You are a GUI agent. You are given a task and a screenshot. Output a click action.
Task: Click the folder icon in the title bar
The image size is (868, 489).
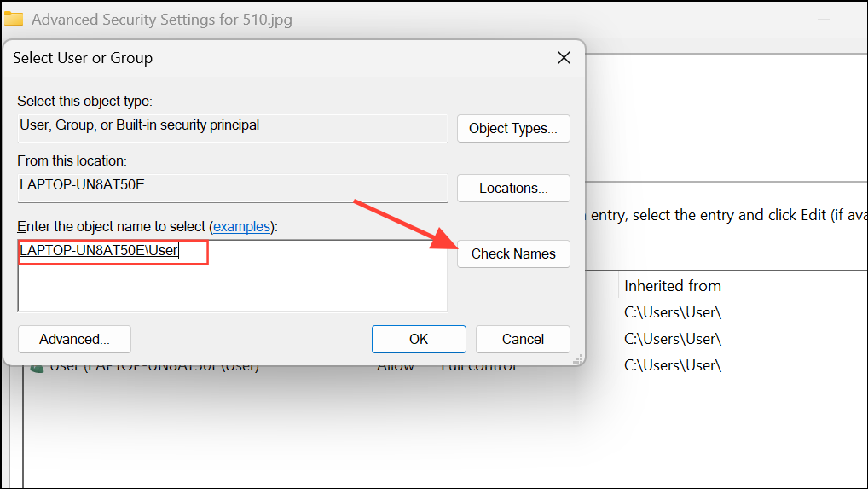click(14, 19)
